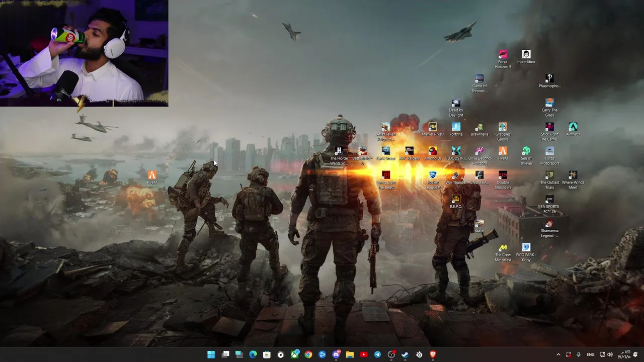Select The Horde Wants You icon
The image size is (644, 362).
(x=339, y=155)
